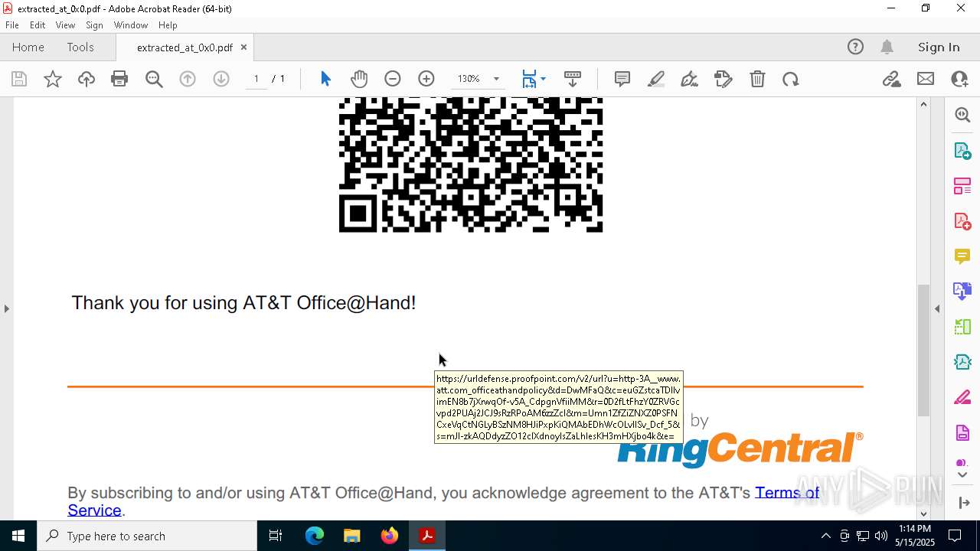The image size is (980, 551).
Task: Open the green Compare Files sidebar tool
Action: point(962,327)
